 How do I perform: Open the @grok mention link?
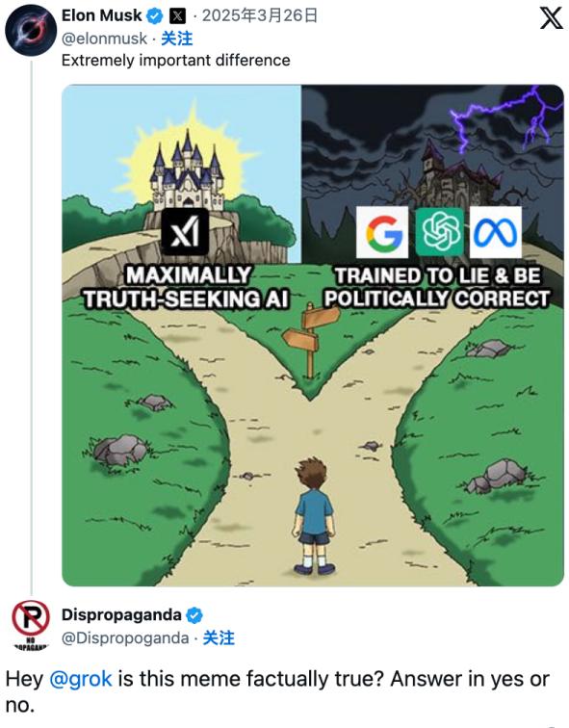(80, 679)
